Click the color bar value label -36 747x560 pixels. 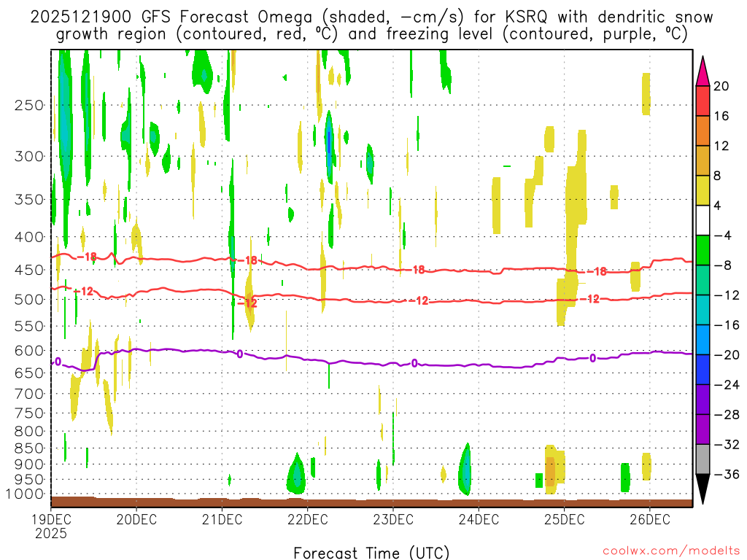coord(726,474)
